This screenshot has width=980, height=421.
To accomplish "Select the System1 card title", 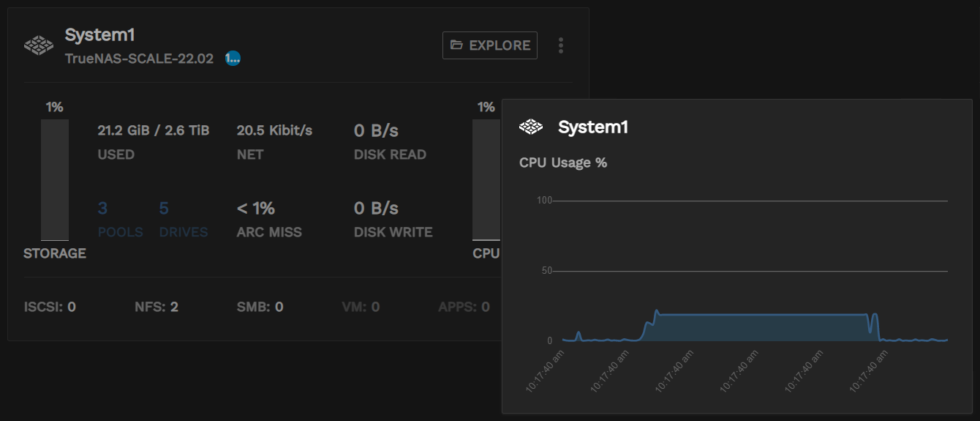I will tap(99, 34).
